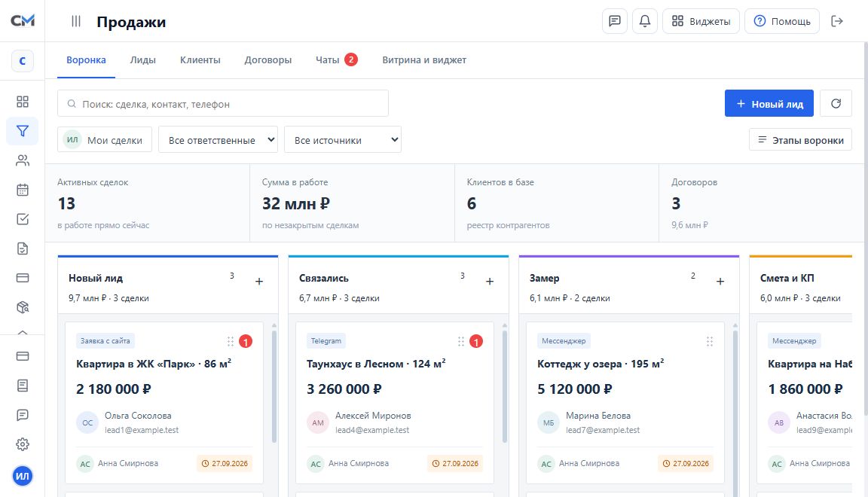Open the chat bubble icon in lower sidebar
This screenshot has width=868, height=497.
(23, 415)
